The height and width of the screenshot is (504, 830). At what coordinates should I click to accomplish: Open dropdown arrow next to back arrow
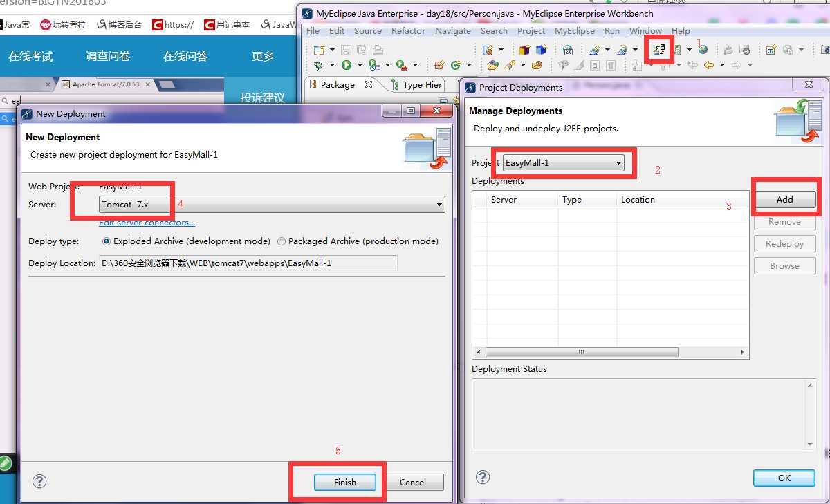(722, 65)
